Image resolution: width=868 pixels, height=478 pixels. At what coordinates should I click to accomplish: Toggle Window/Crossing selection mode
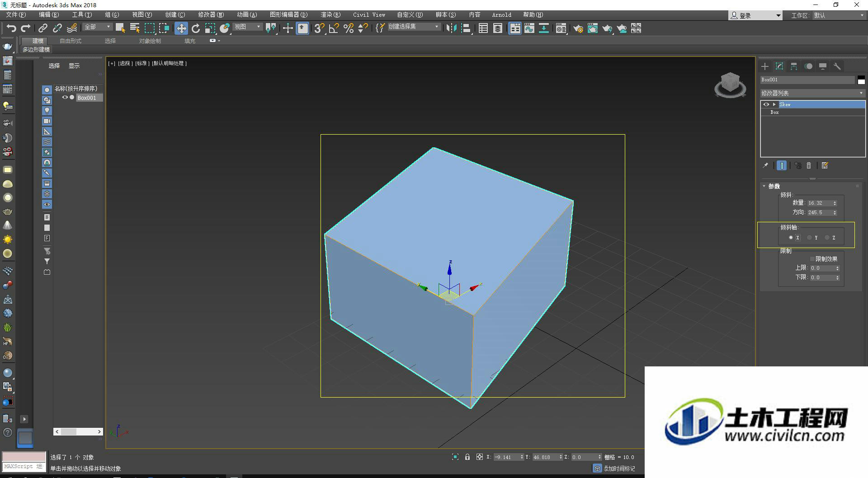click(x=164, y=28)
